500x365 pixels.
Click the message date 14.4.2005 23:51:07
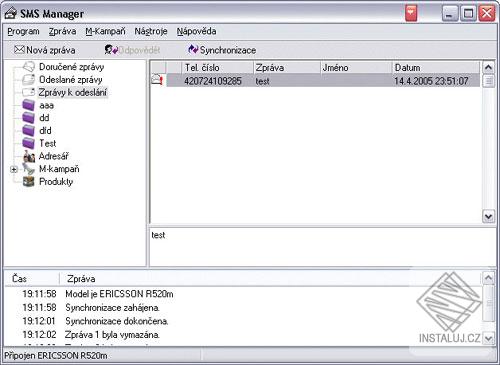click(431, 81)
